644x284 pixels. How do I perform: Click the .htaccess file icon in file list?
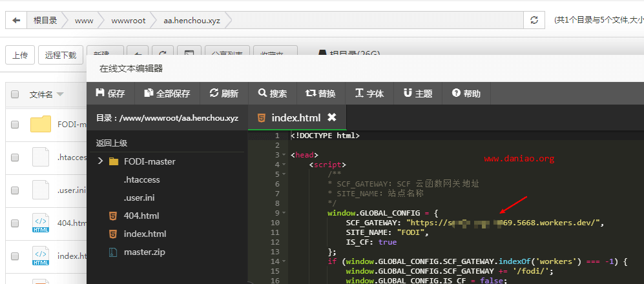pos(41,156)
